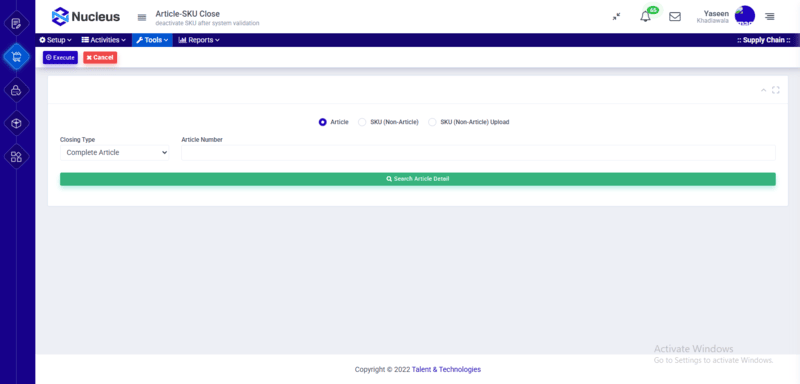Select SKU (Non-Article) Upload radio option
The height and width of the screenshot is (384, 800).
(432, 122)
